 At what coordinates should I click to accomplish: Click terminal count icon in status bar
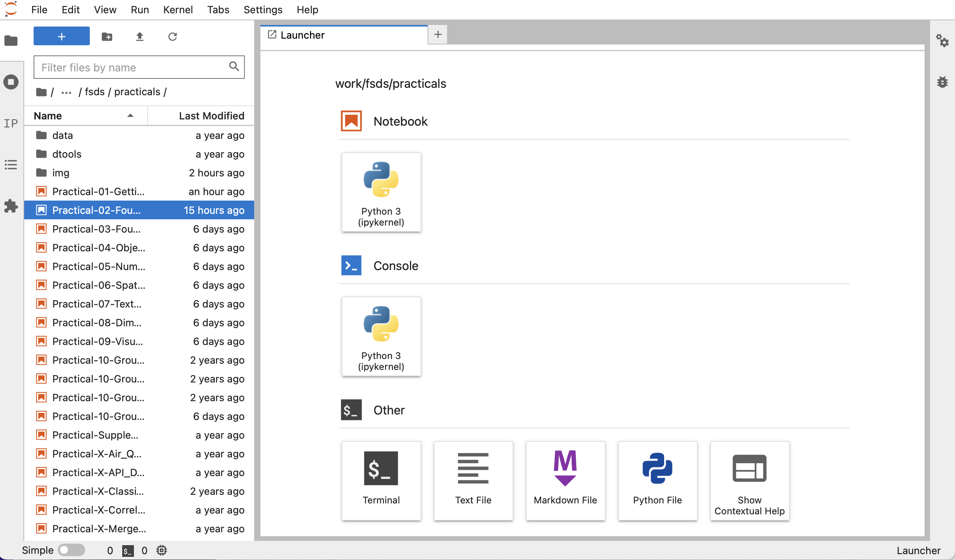point(128,551)
